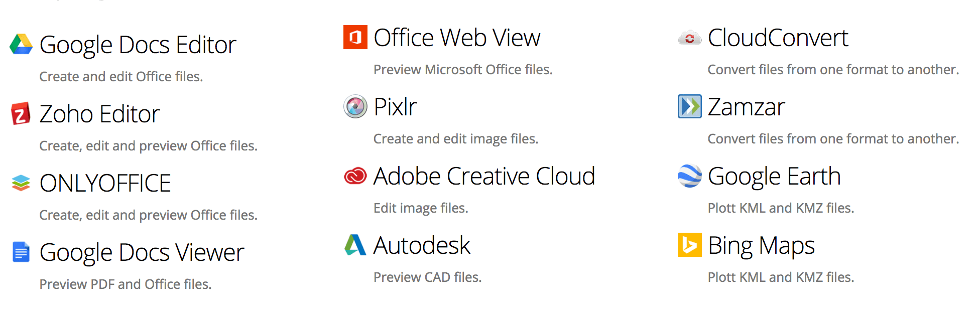
Task: Select the ONLYOFFICE title text
Action: pyautogui.click(x=105, y=183)
